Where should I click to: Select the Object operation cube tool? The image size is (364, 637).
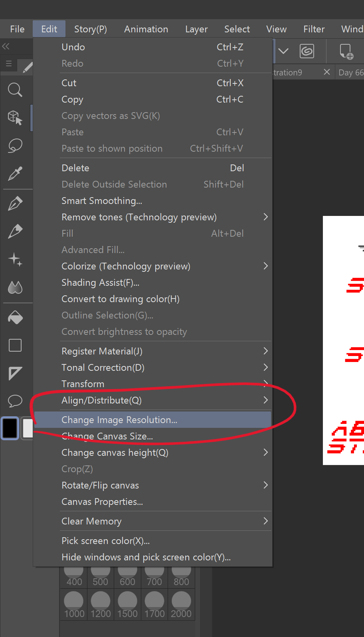coord(15,118)
